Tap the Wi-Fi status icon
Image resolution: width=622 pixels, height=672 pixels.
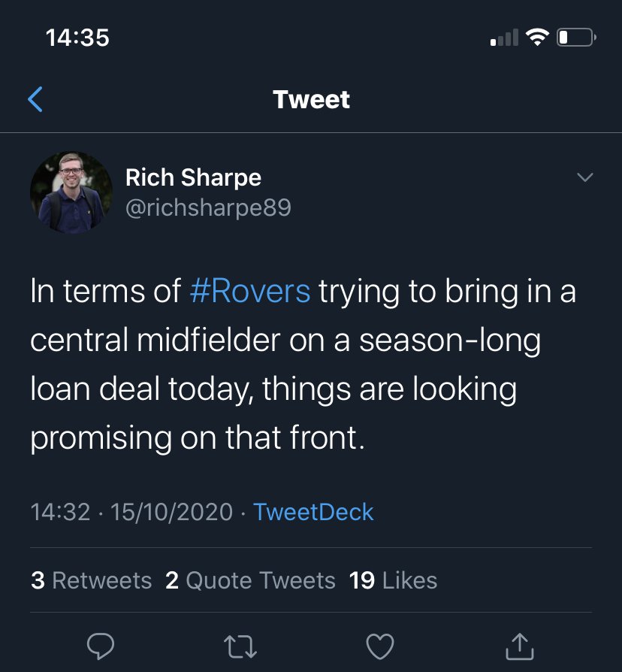536,37
